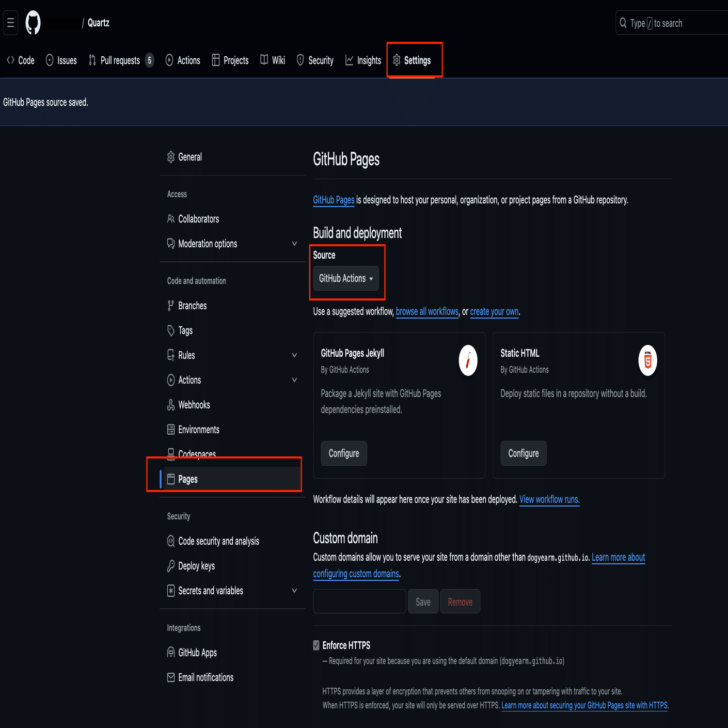Open the GitHub Actions source dropdown
This screenshot has width=728, height=728.
click(x=346, y=278)
